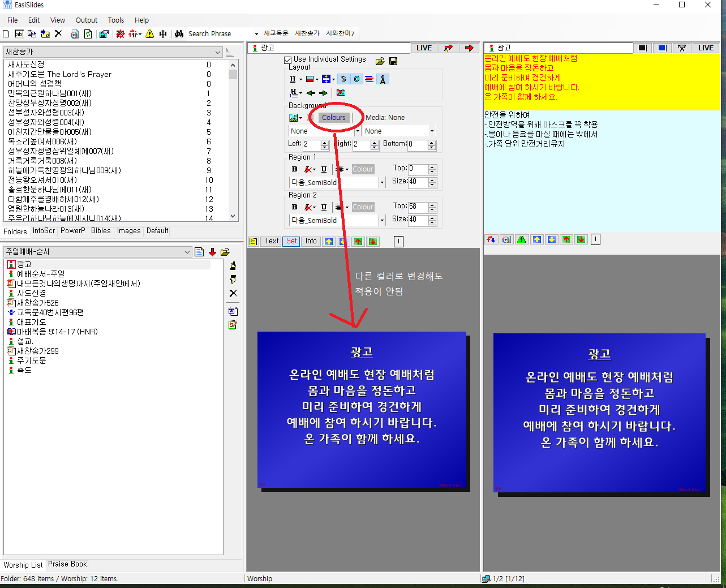Screen dimensions: 726x588
Task: Click the Delete X icon in main toolbar
Action: pyautogui.click(x=58, y=34)
